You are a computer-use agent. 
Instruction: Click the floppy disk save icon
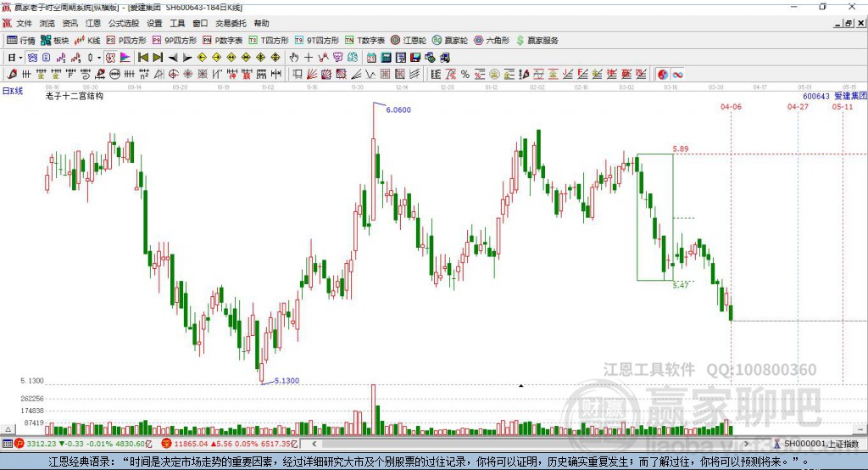point(415,58)
